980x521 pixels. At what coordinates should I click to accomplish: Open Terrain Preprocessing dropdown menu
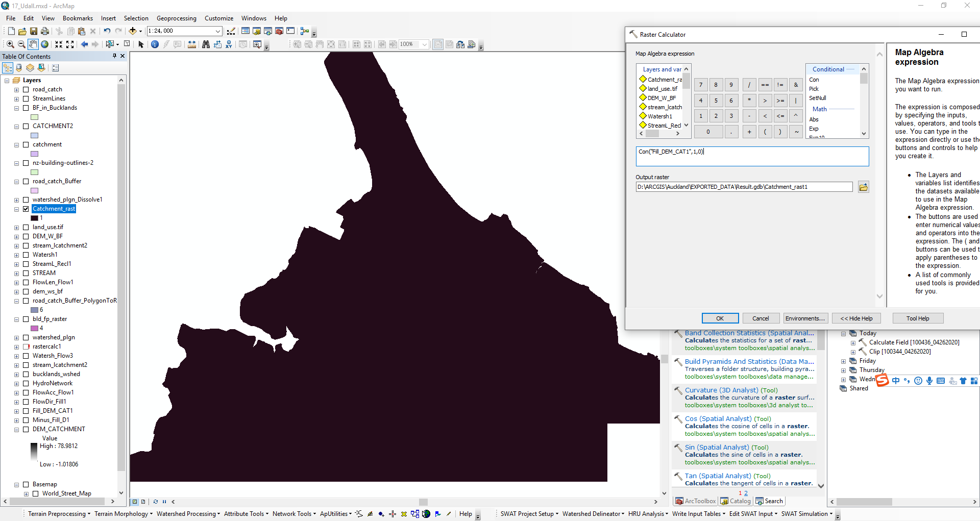point(59,514)
